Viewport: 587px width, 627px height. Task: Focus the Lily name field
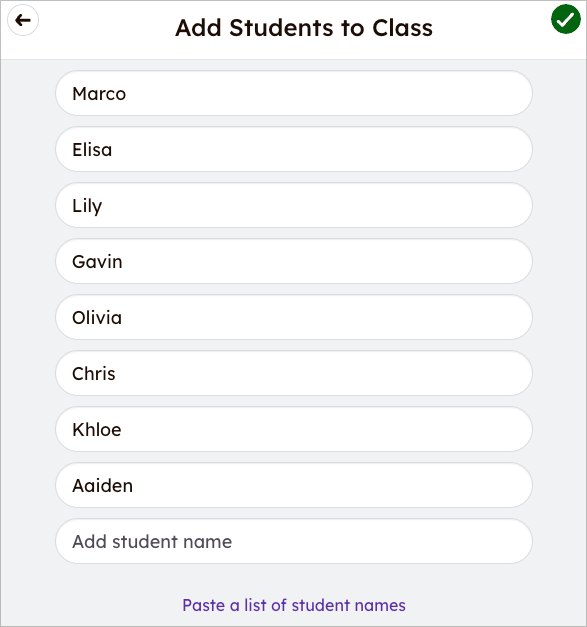click(x=294, y=205)
